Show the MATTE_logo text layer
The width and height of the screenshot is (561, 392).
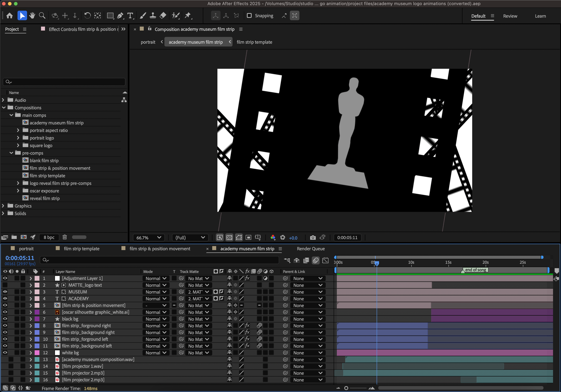pos(5,285)
